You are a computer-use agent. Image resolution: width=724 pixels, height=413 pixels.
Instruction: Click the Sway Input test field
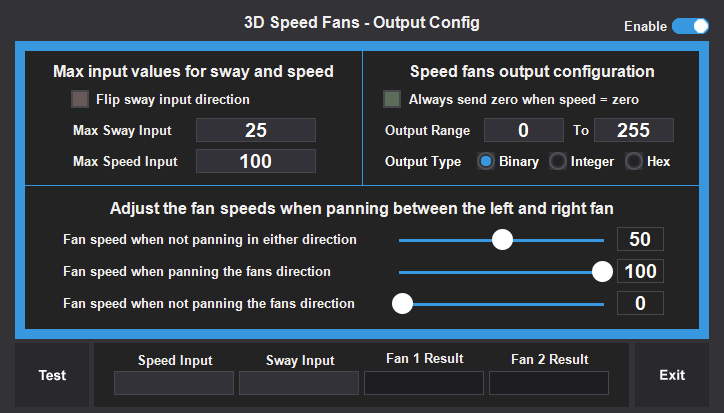coord(298,383)
